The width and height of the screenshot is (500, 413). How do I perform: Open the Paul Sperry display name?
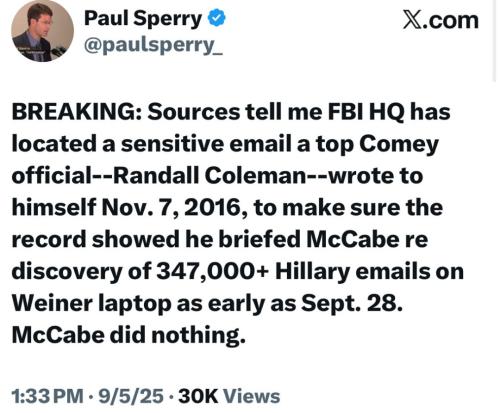pyautogui.click(x=143, y=18)
